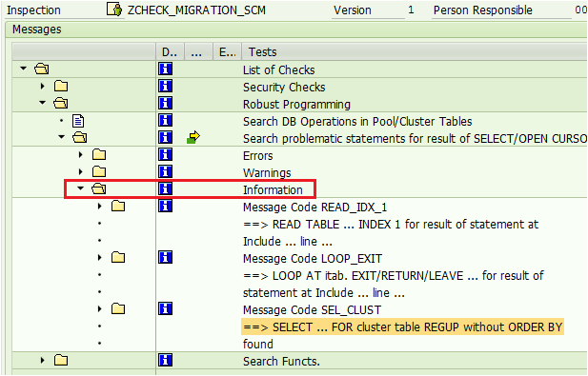Click info icon in SEL_CLUST row
This screenshot has height=376, width=588.
[166, 308]
